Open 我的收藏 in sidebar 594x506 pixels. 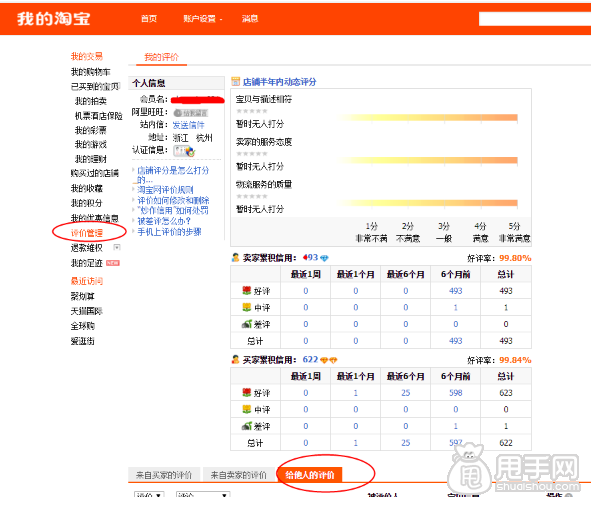point(87,188)
